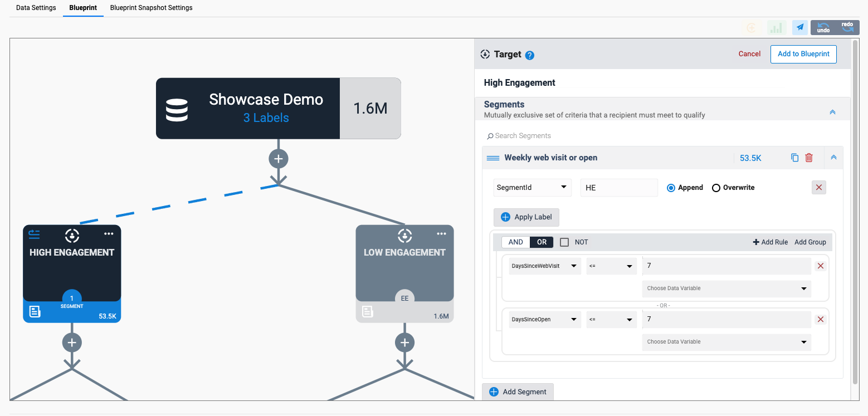Click the paper plane send icon in toolbar
Viewport: 868px width, 416px height.
point(800,27)
